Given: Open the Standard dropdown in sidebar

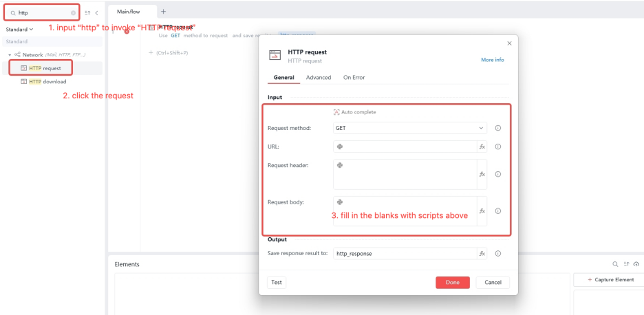Looking at the screenshot, I should [x=19, y=30].
